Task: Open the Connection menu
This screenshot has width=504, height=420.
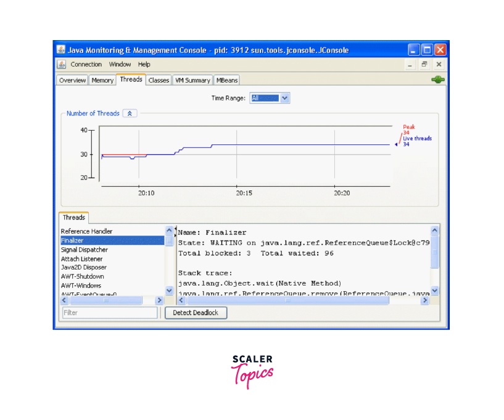Action: point(86,64)
